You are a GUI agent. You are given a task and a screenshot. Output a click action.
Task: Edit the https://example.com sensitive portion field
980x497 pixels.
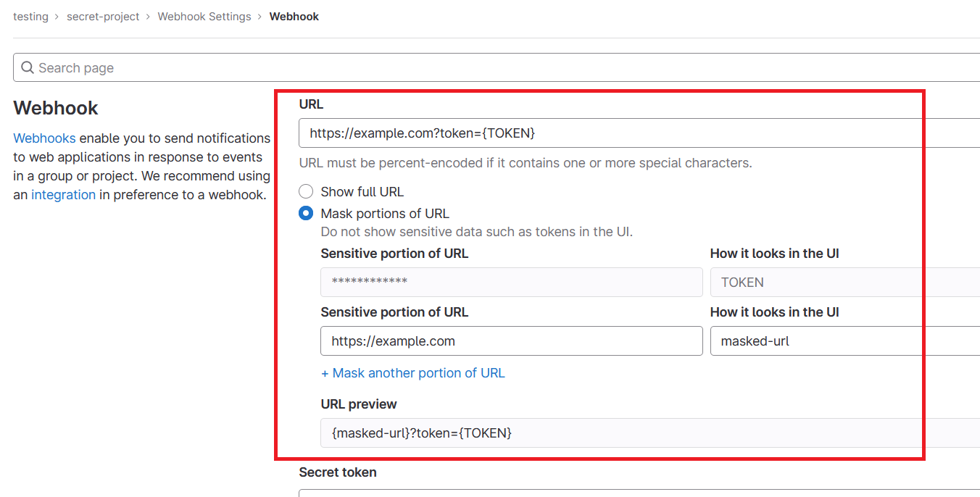click(x=511, y=341)
